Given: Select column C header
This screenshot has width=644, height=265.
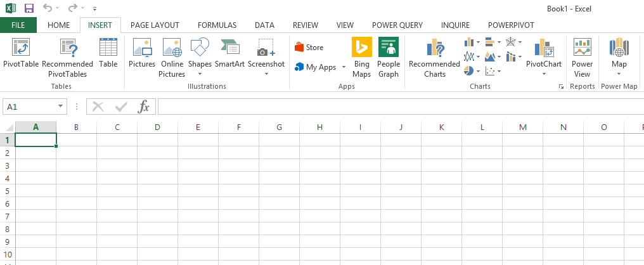Looking at the screenshot, I should click(117, 127).
